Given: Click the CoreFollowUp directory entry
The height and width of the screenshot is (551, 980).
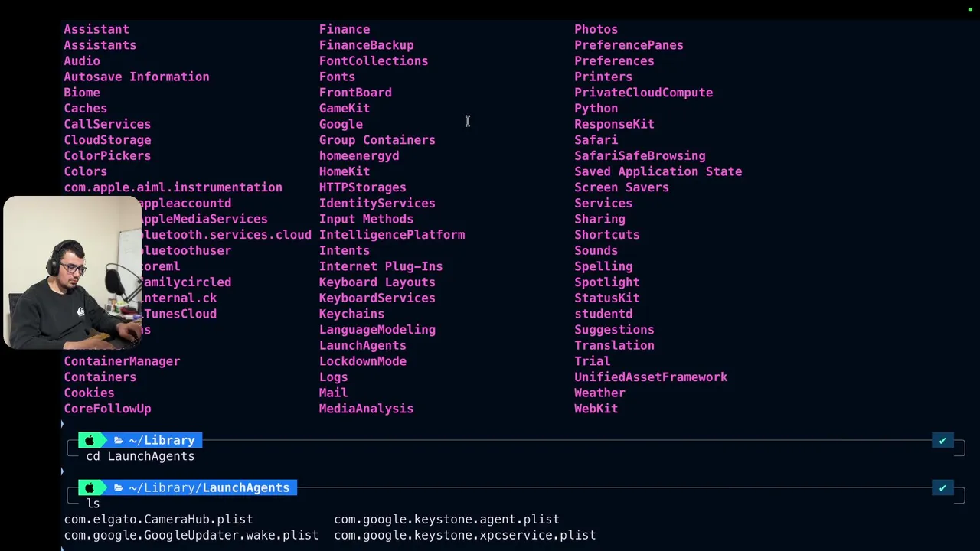Looking at the screenshot, I should (107, 409).
